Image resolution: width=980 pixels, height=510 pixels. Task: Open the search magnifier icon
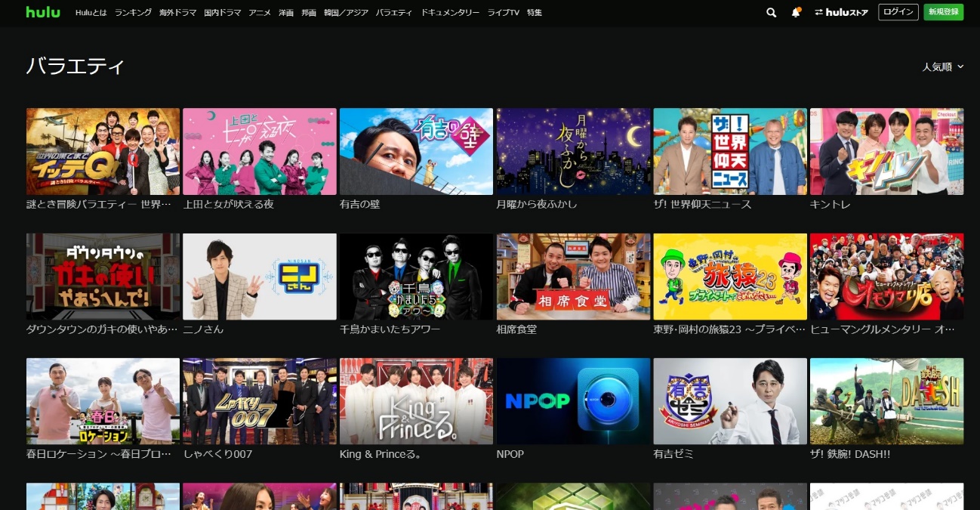coord(771,12)
